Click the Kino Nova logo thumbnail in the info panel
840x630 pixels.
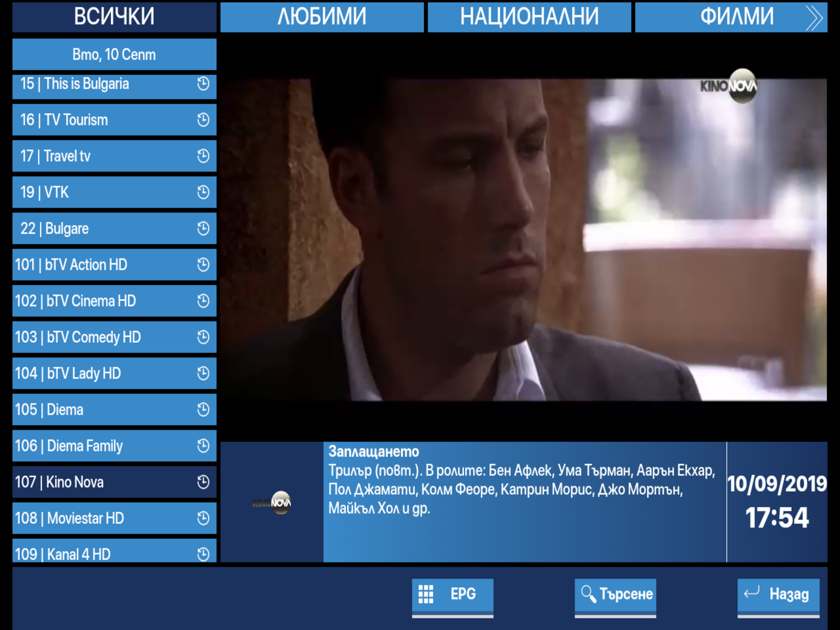click(x=272, y=502)
